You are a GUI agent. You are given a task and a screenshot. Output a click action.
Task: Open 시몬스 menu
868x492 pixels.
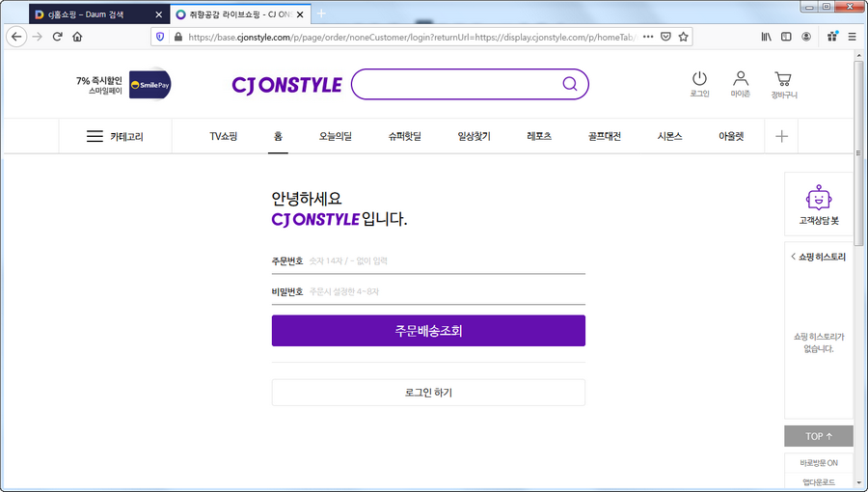(670, 136)
